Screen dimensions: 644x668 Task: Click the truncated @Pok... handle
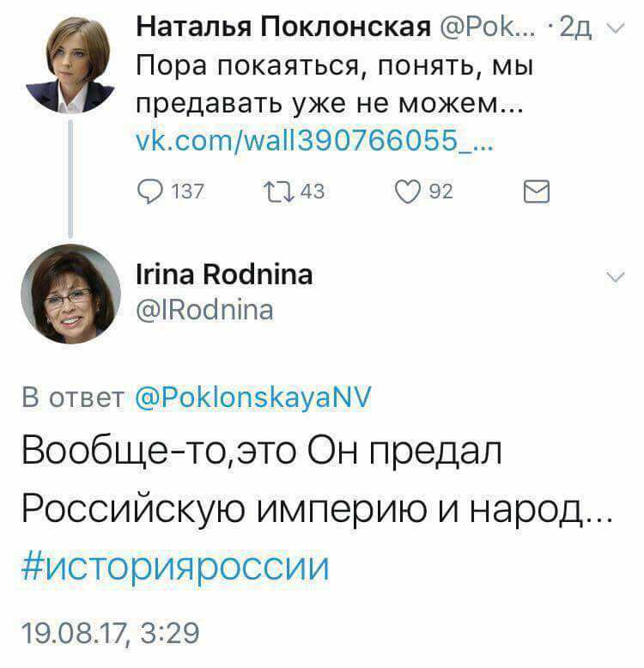pyautogui.click(x=487, y=27)
